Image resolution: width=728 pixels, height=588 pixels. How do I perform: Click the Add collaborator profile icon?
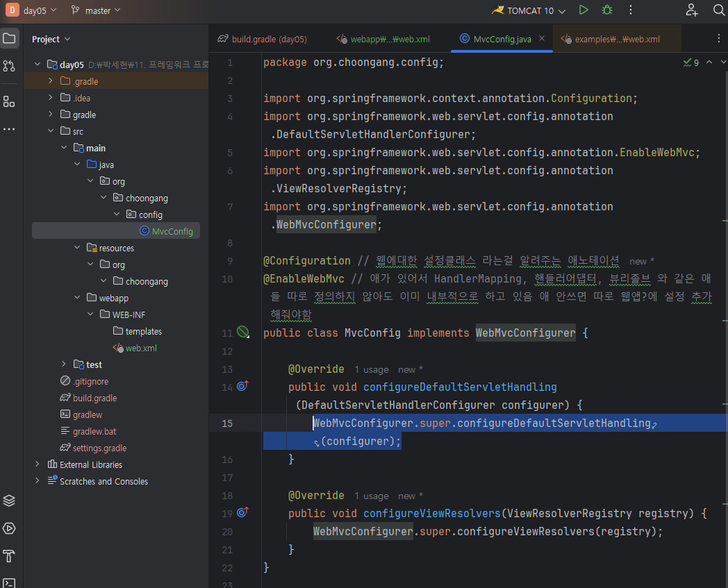(691, 10)
